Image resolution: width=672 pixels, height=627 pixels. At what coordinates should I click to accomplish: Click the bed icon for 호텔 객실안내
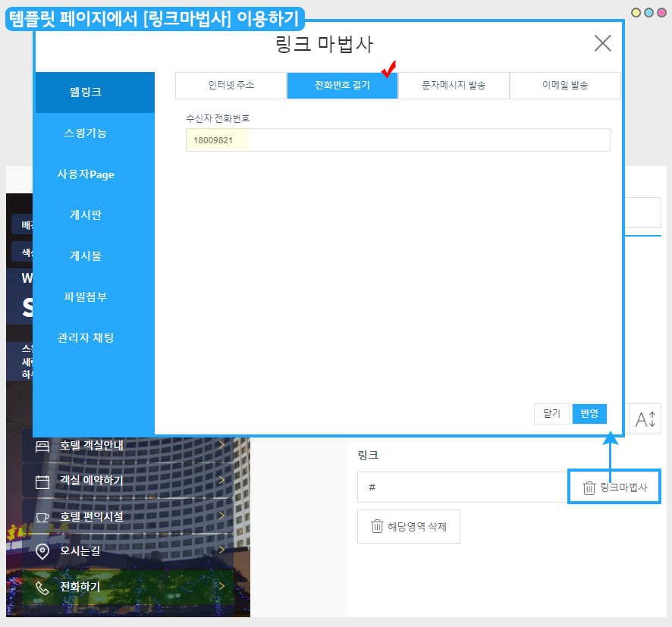[x=42, y=446]
